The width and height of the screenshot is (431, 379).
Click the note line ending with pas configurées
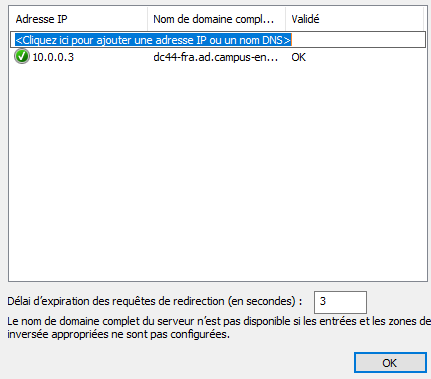point(119,334)
